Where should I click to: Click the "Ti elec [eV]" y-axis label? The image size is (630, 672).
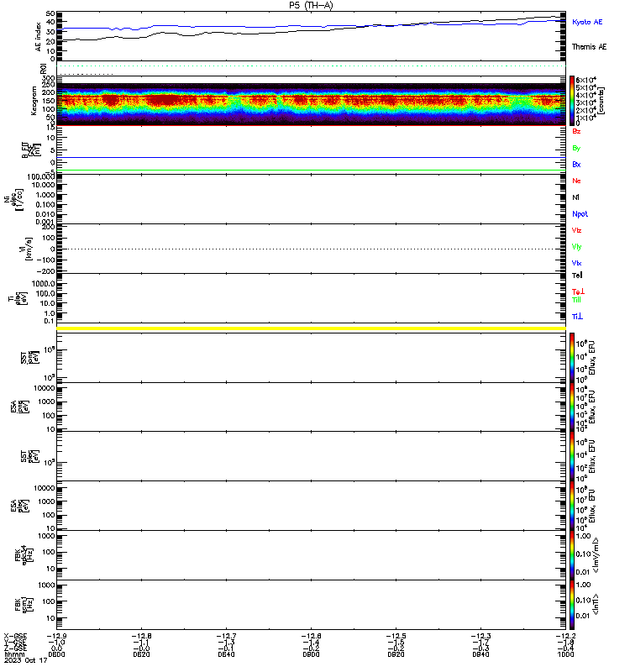point(18,298)
